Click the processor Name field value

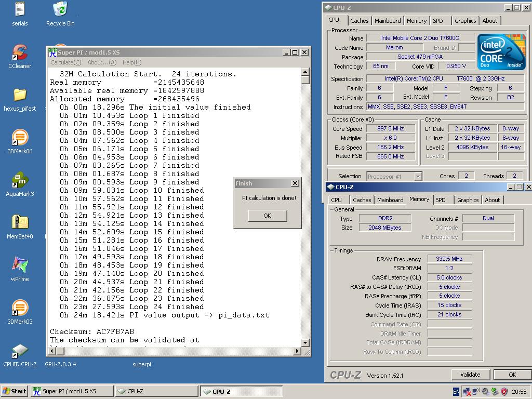420,38
